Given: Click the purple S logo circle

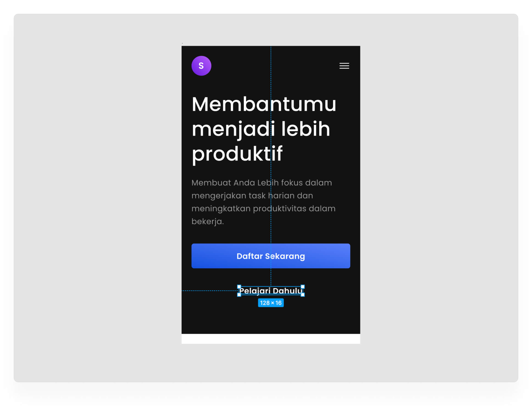Looking at the screenshot, I should 201,66.
